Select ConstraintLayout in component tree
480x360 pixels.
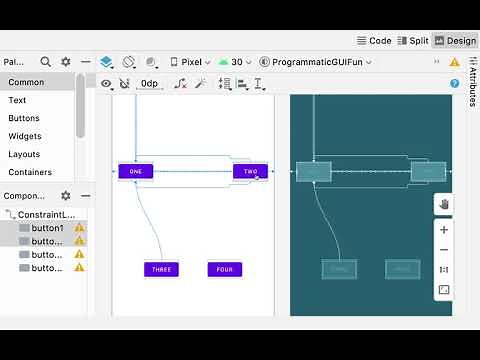44,214
